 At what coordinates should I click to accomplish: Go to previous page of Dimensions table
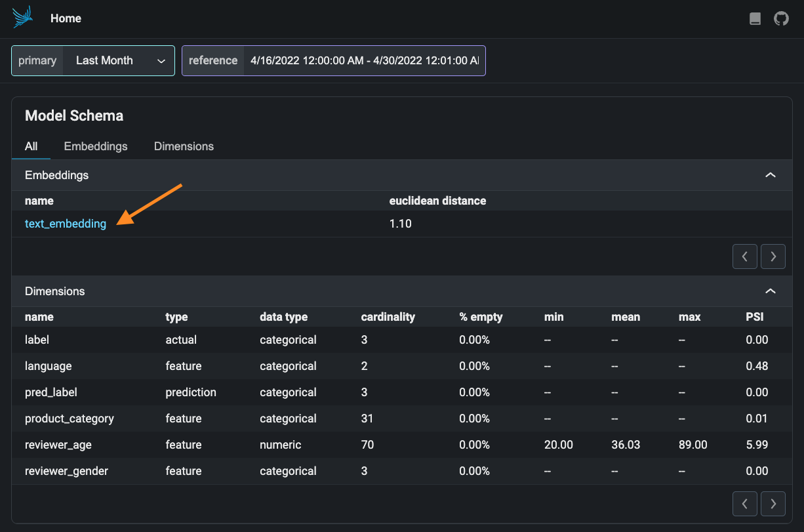point(744,503)
